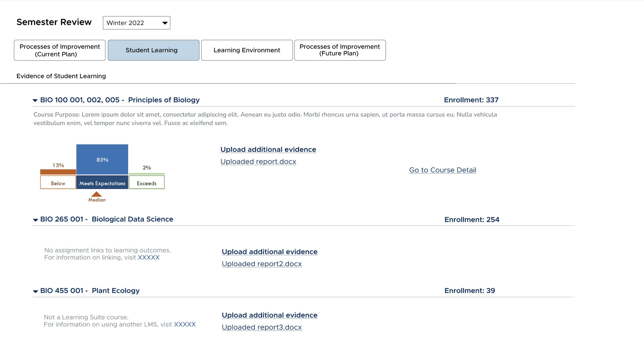Open the Learning Environment tab
644x343 pixels.
point(247,50)
